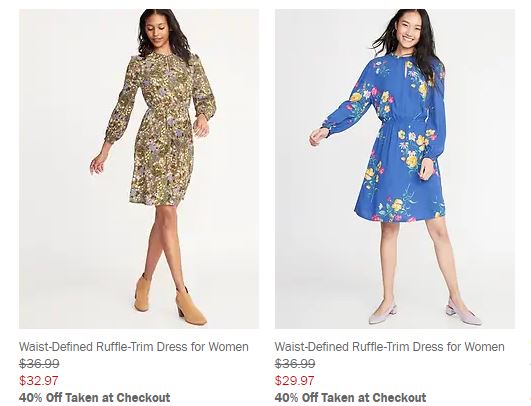
Task: Open the olive floral dress product image
Action: coord(139,169)
